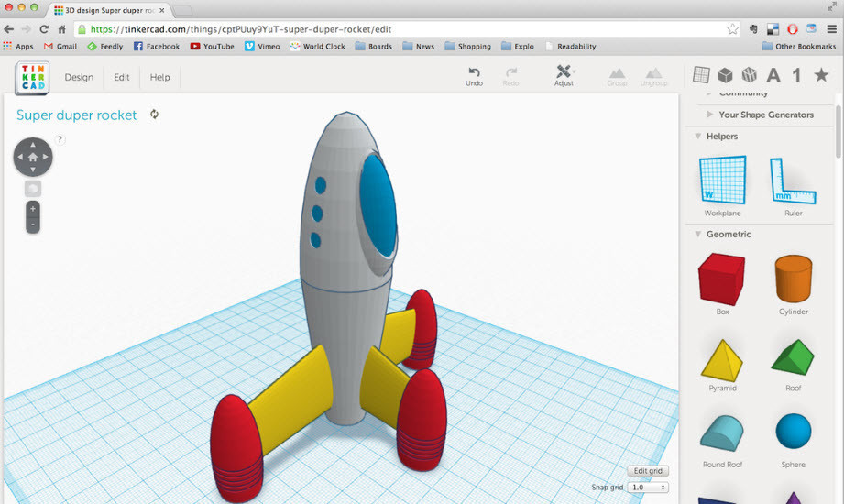Pick the red Box shape
This screenshot has height=504, width=844.
click(x=722, y=279)
